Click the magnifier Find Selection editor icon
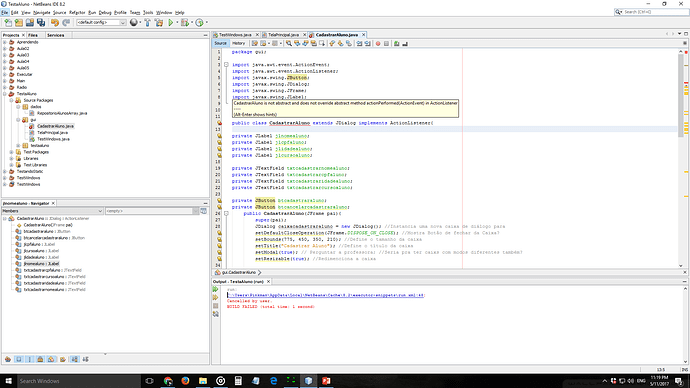 tap(289, 44)
